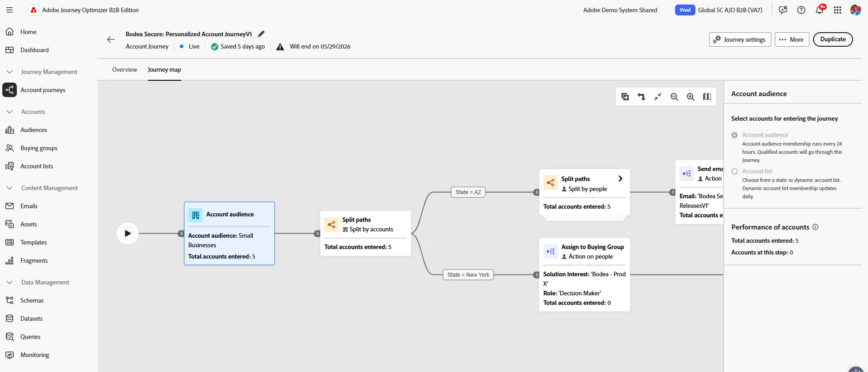Click the fit-to-screen inward arrows icon

pyautogui.click(x=658, y=97)
